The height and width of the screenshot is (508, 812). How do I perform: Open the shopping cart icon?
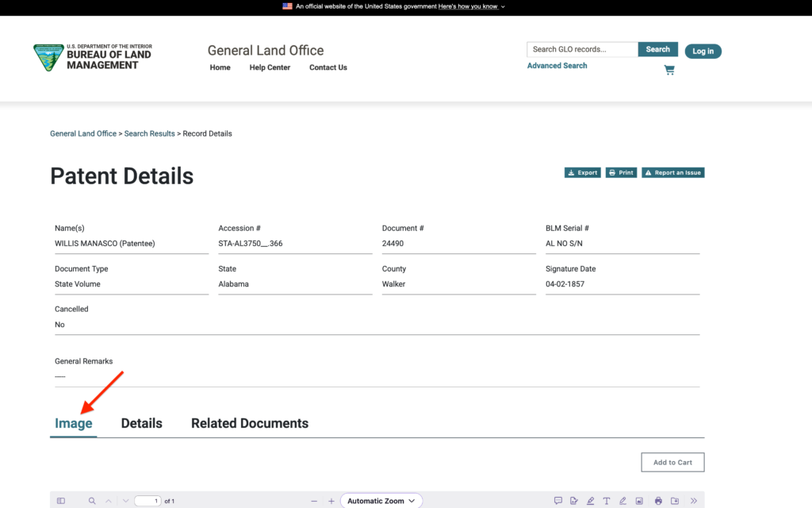point(669,70)
